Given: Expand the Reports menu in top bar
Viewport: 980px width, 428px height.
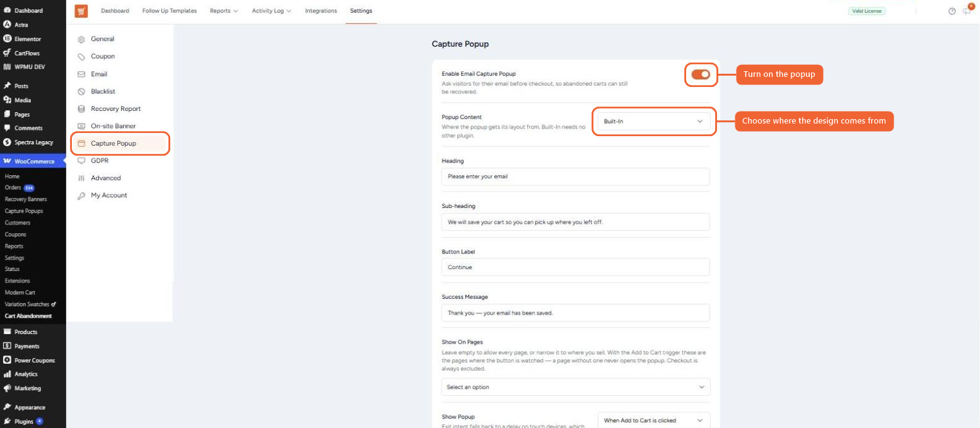Looking at the screenshot, I should coord(224,11).
